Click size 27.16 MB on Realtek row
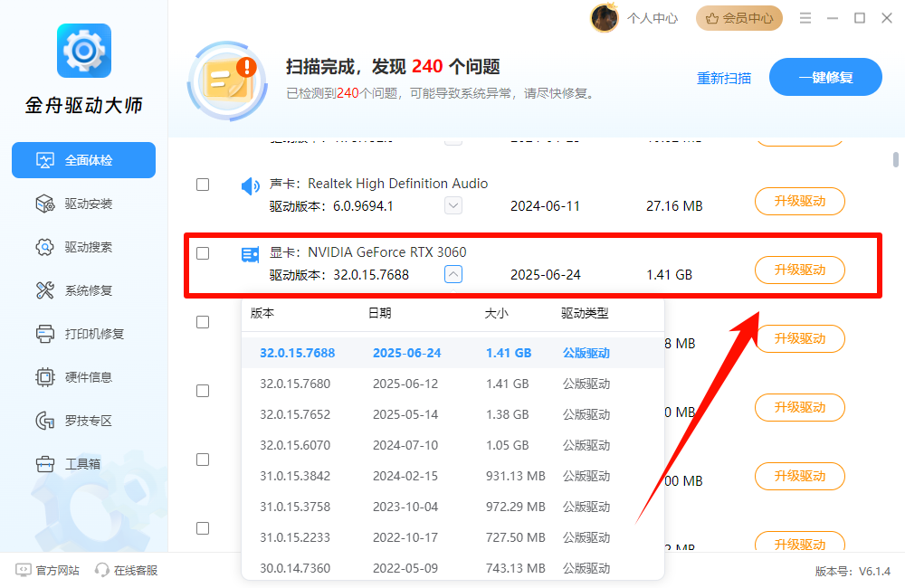 point(674,206)
